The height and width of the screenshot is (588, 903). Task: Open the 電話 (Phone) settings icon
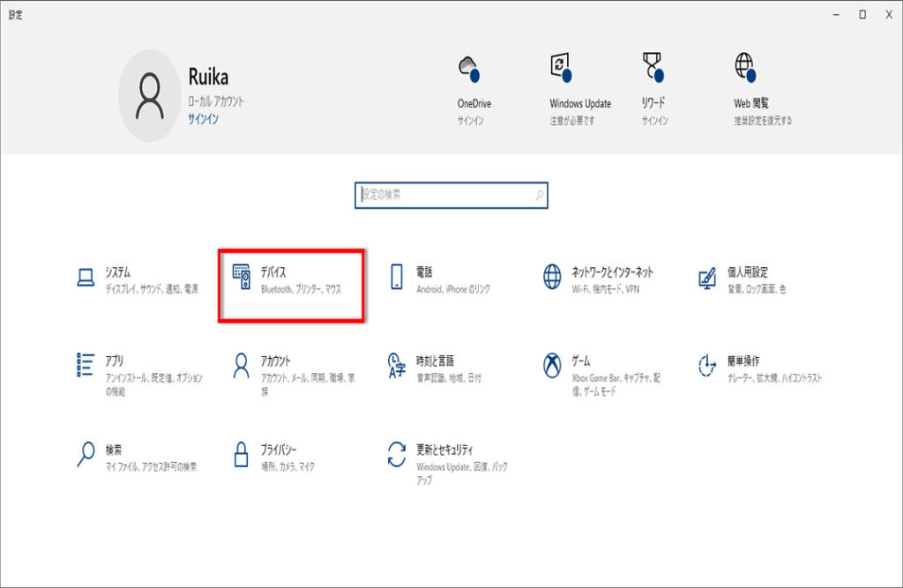[397, 278]
